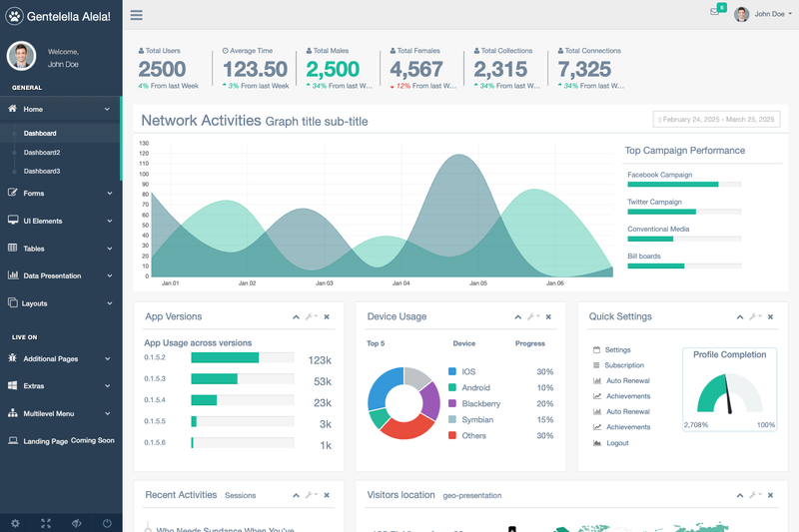Click the Extras windows icon
The image size is (799, 532).
click(13, 385)
